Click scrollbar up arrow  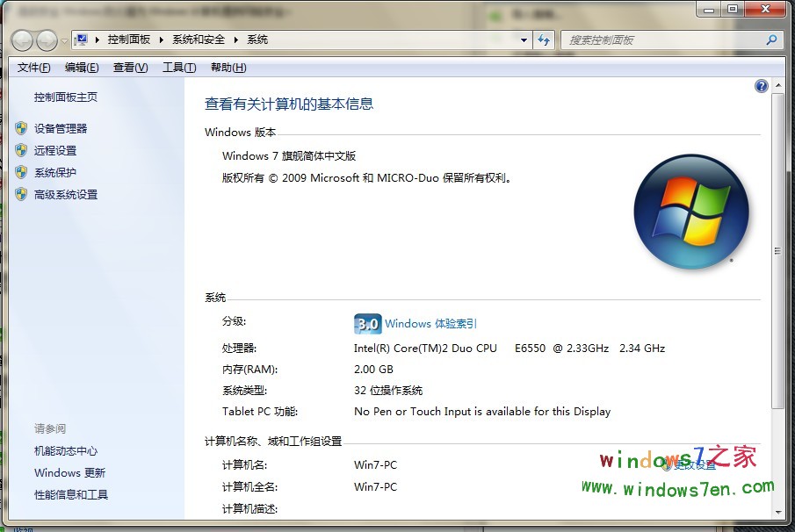click(778, 85)
